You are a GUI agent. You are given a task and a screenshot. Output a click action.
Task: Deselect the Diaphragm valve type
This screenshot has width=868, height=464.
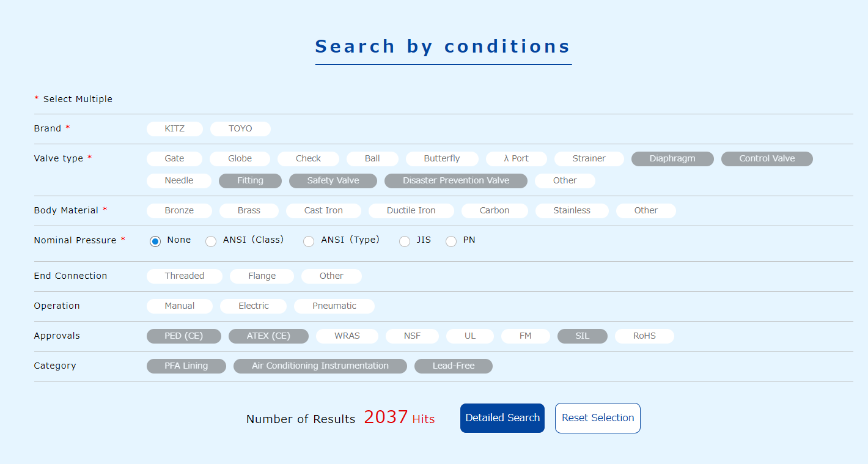tap(672, 158)
